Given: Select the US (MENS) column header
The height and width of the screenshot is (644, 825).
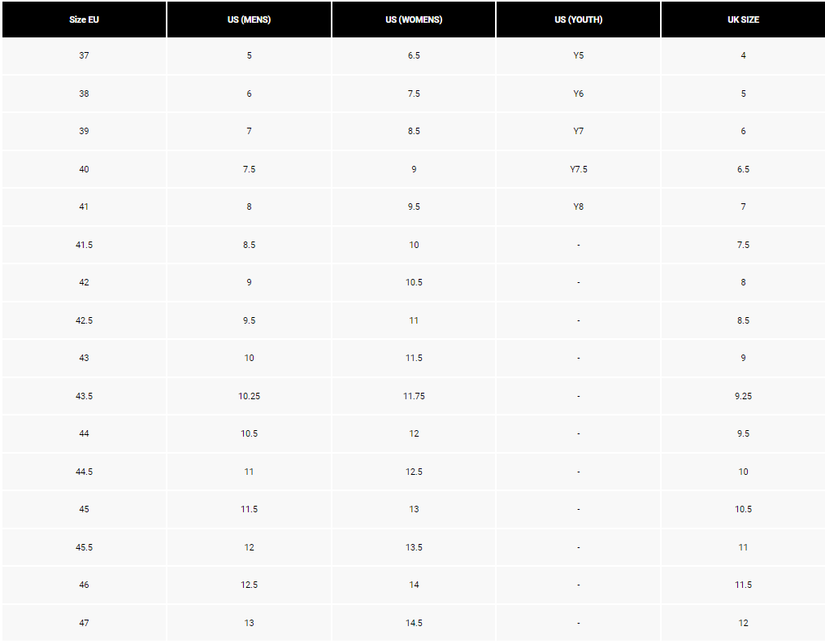Looking at the screenshot, I should click(x=249, y=20).
